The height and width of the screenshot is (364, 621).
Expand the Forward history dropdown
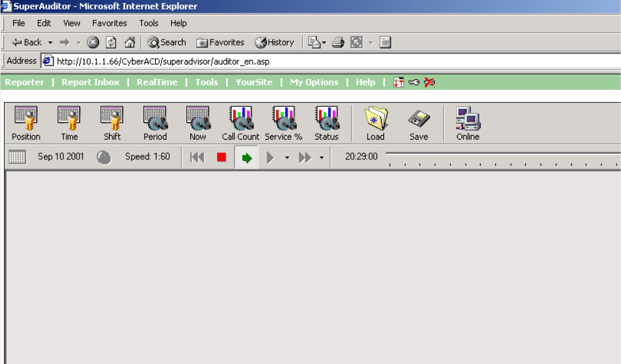click(x=79, y=42)
